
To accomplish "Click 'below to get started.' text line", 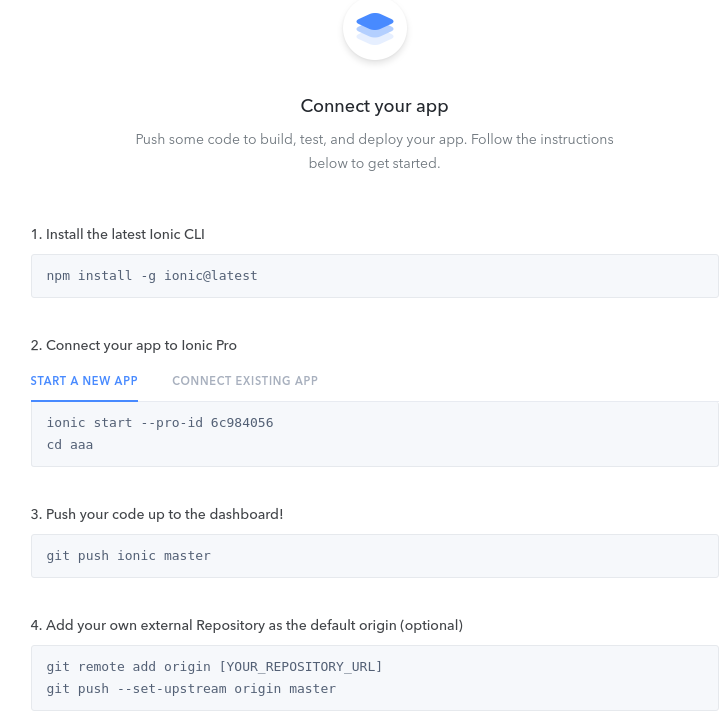I will point(374,163).
